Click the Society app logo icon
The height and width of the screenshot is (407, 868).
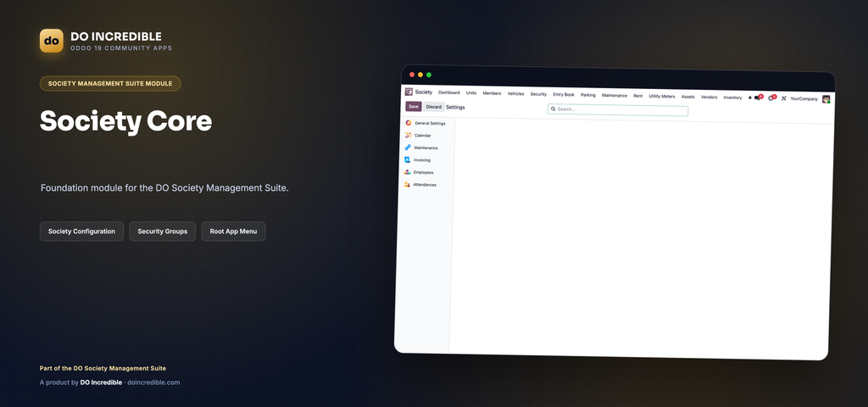click(409, 92)
